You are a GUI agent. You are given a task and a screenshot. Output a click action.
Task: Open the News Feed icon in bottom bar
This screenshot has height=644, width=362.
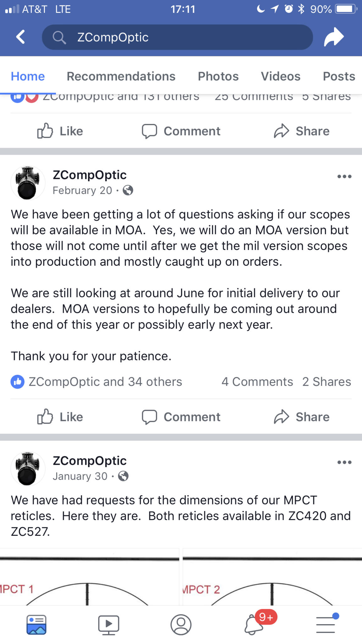(36, 625)
